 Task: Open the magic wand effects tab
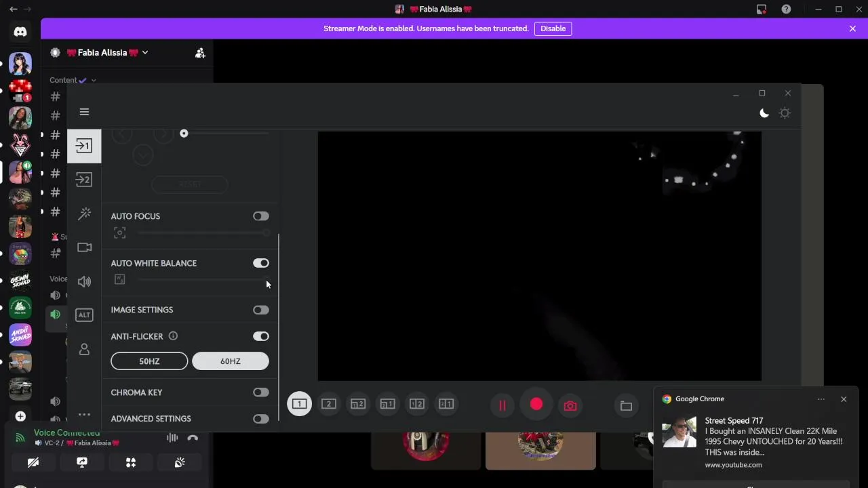point(84,213)
